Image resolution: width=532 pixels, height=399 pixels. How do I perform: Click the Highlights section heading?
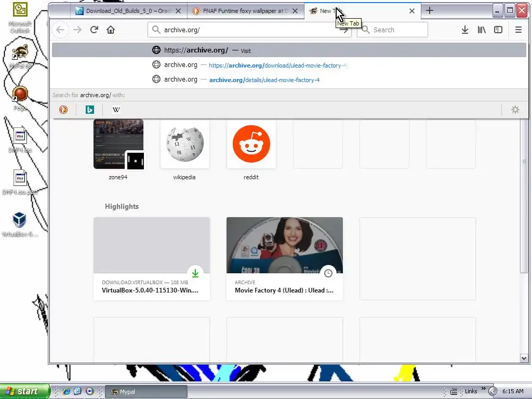point(122,206)
